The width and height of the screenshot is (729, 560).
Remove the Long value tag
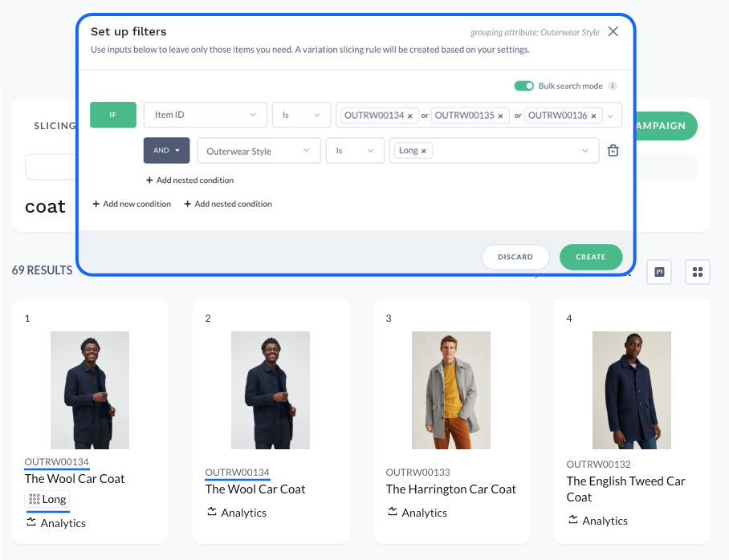click(x=424, y=151)
